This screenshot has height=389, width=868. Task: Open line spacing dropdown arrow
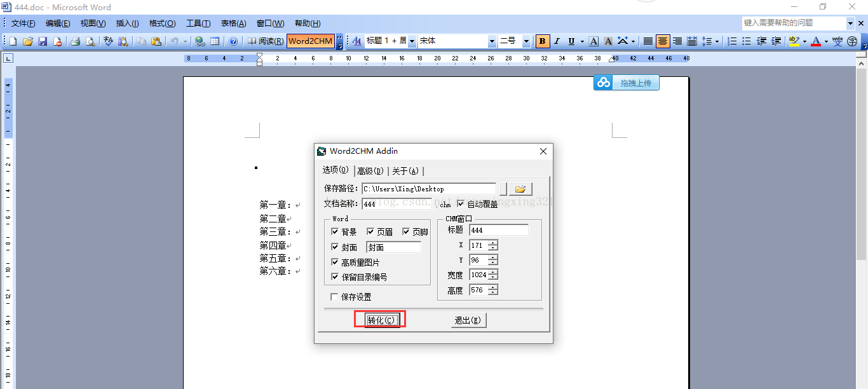tap(717, 41)
